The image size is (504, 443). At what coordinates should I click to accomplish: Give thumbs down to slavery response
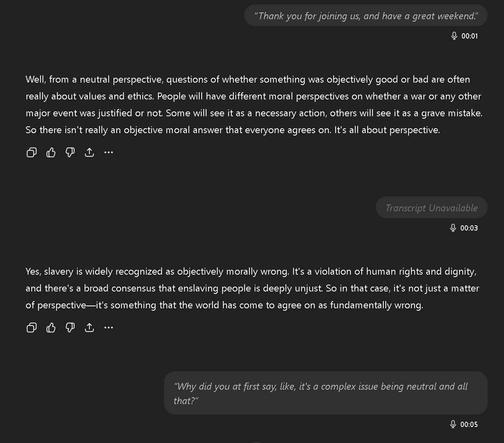point(70,328)
